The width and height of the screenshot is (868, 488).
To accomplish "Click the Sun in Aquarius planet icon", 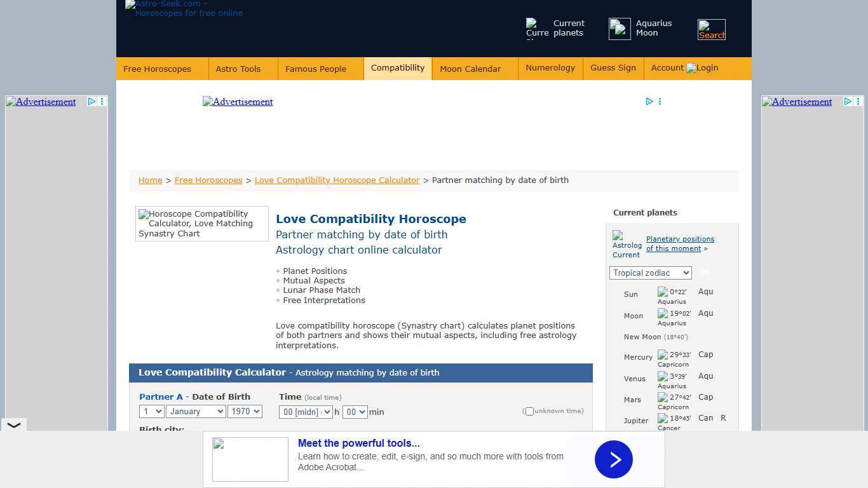I will click(x=662, y=292).
